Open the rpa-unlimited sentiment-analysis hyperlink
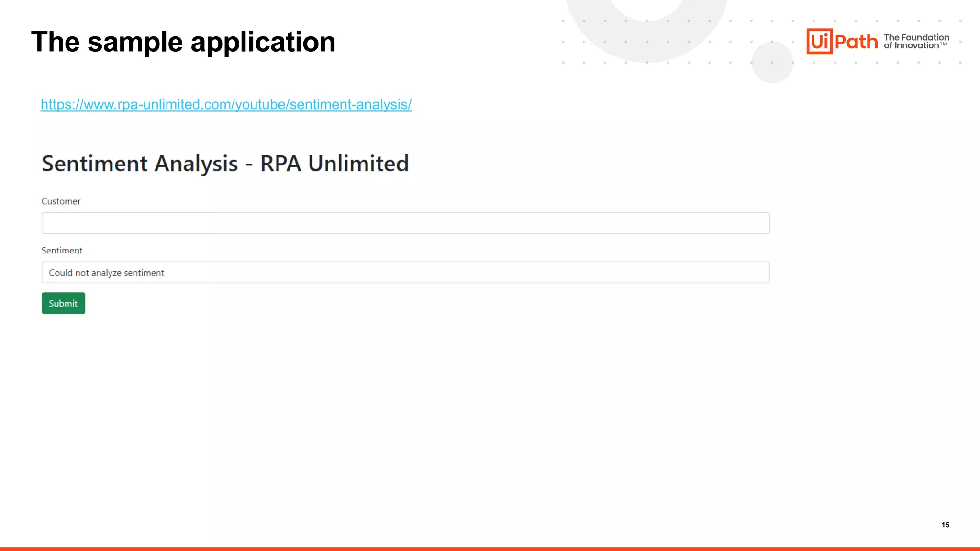This screenshot has width=980, height=551. coord(226,104)
